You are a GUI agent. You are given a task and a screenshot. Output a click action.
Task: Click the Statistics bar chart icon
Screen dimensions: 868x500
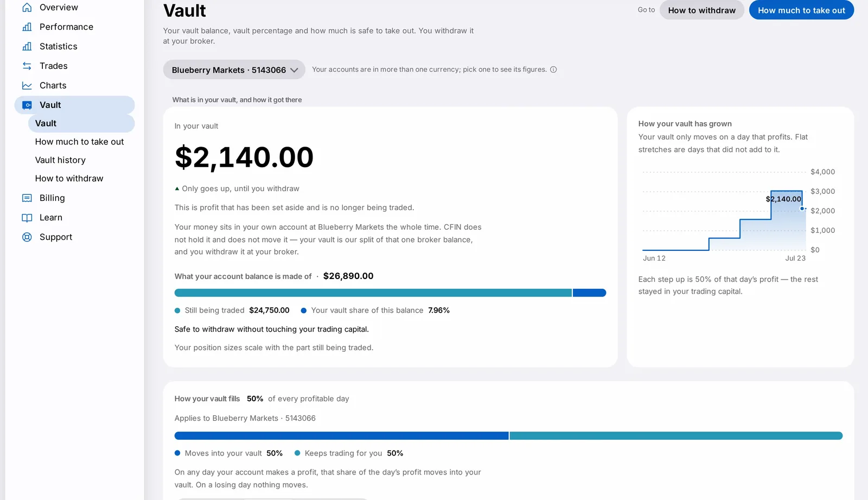(27, 47)
